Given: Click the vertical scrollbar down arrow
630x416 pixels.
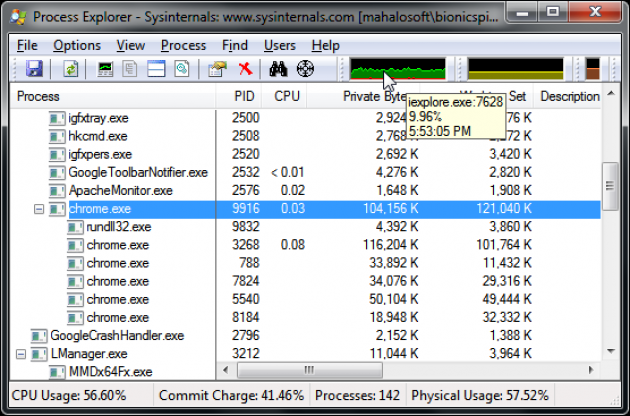Looking at the screenshot, I should [x=611, y=351].
